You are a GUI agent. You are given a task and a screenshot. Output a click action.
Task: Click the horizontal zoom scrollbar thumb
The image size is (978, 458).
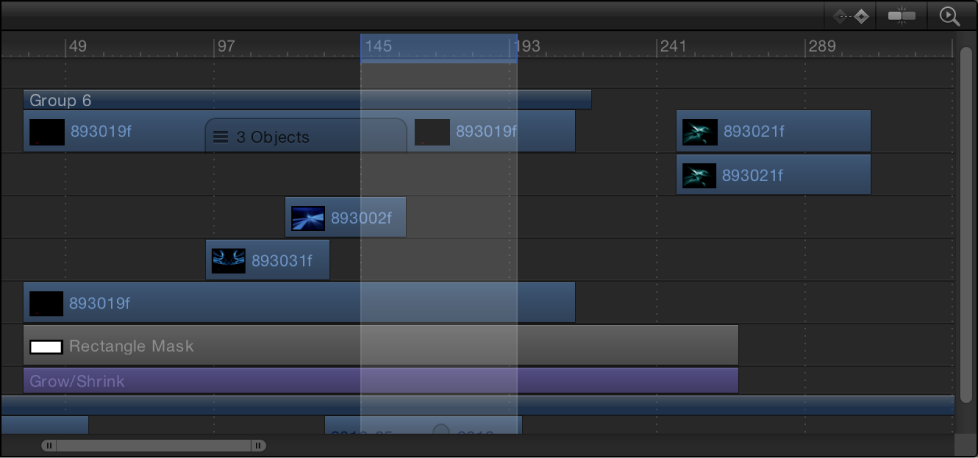pos(153,446)
